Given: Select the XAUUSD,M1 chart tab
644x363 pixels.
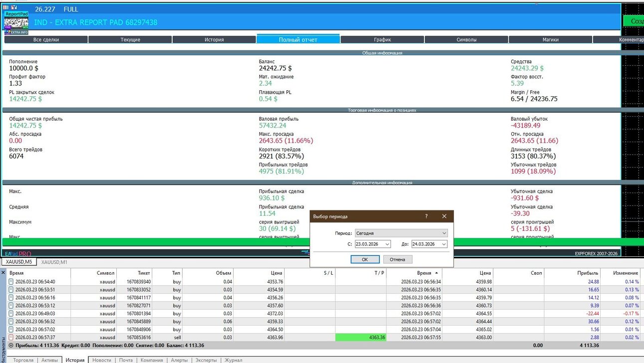Looking at the screenshot, I should tap(54, 262).
